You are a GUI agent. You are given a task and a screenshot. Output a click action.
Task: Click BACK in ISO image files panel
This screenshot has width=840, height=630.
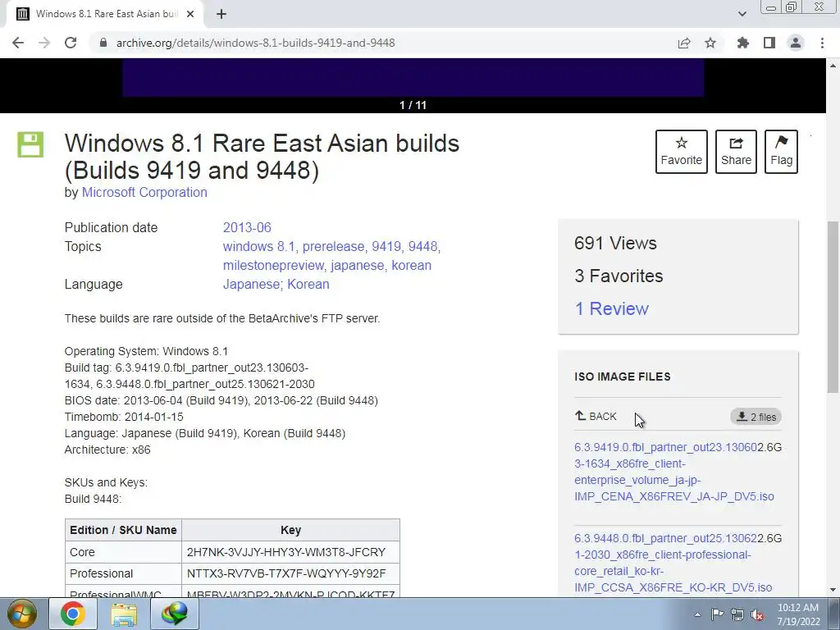tap(596, 416)
